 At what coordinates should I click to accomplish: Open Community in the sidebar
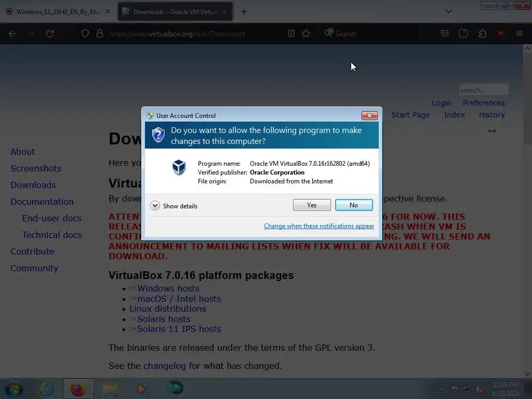[34, 269]
